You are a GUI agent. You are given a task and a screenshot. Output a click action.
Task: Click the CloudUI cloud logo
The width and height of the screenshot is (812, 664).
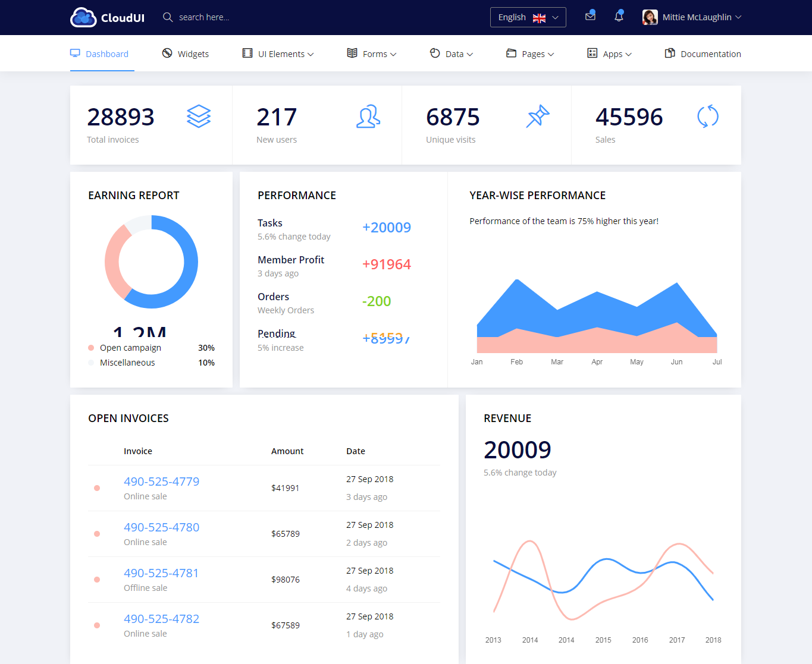point(83,17)
